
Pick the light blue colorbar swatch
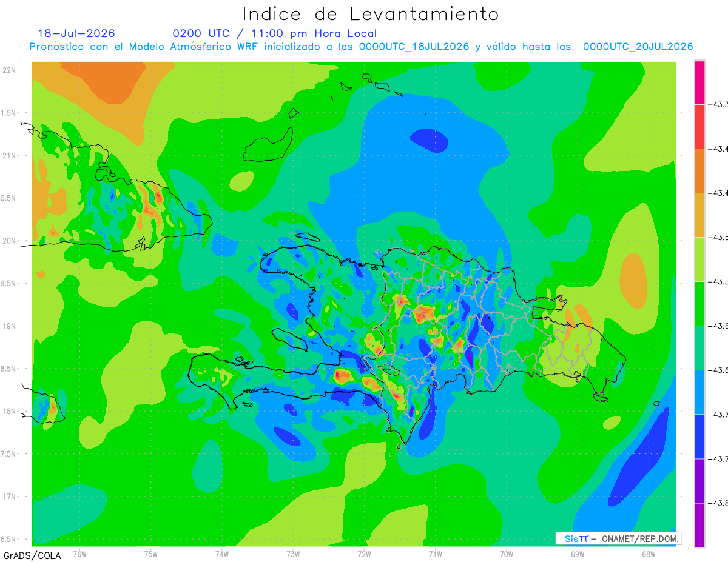click(699, 392)
